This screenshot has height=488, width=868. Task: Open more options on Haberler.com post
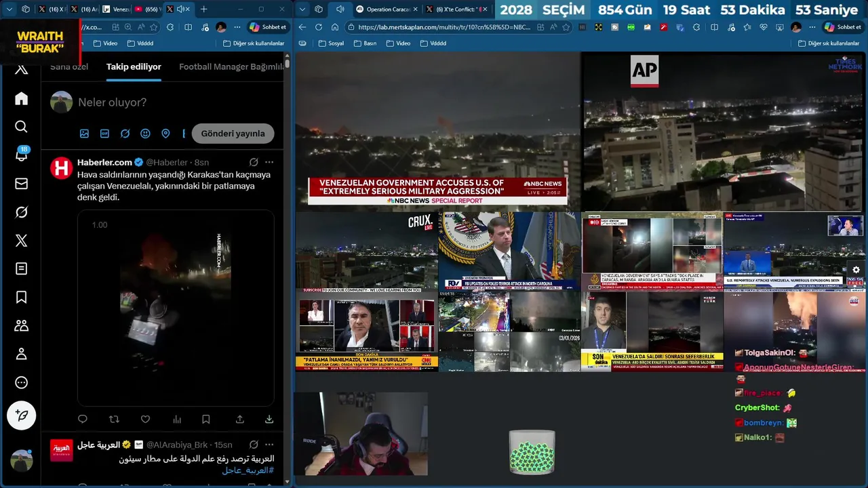click(269, 162)
